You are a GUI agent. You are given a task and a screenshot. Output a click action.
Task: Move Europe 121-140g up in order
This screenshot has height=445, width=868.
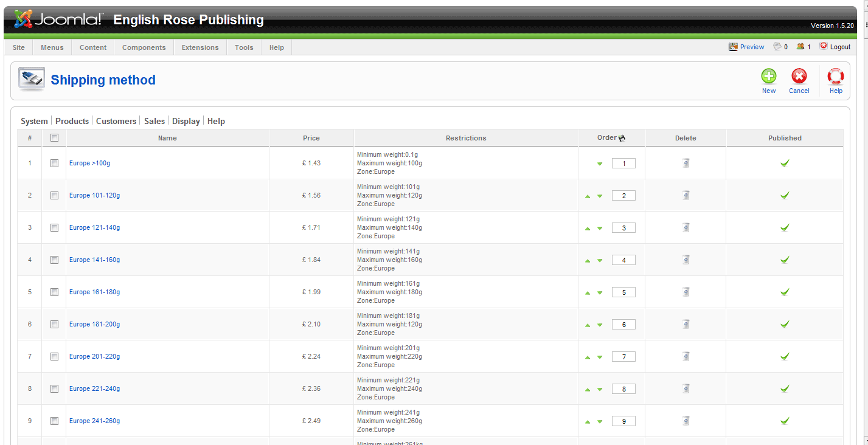[588, 228]
